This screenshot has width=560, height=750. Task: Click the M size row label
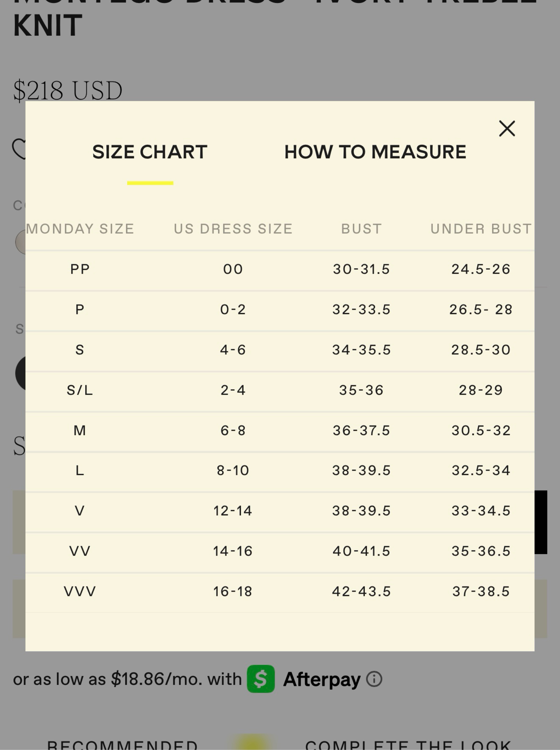[x=80, y=431]
